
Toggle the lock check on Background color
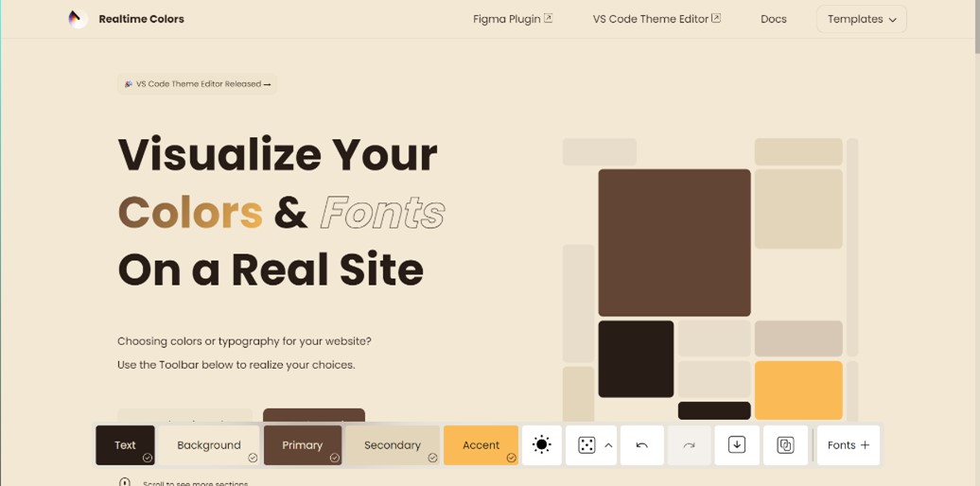pyautogui.click(x=253, y=458)
